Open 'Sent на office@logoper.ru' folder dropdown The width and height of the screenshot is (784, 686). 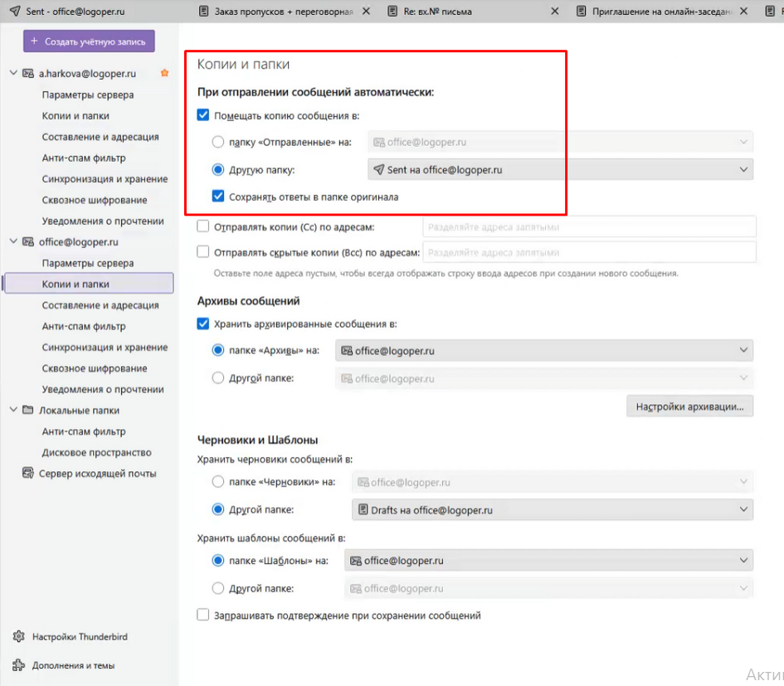tap(560, 170)
